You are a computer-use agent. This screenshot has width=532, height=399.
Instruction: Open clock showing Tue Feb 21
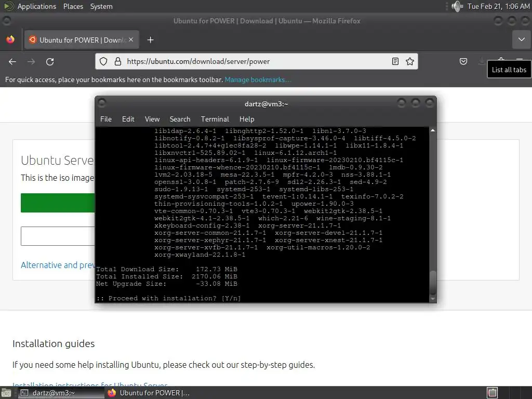point(498,6)
